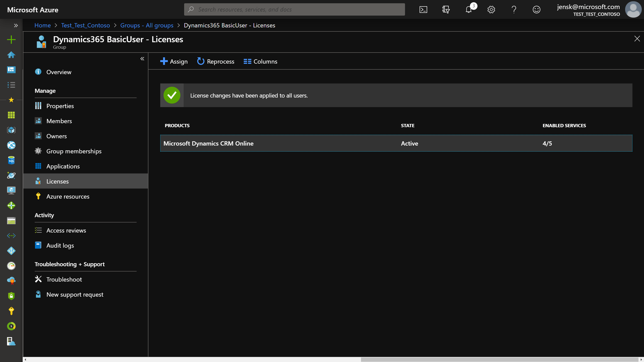644x362 pixels.
Task: Select Licenses in the group menu
Action: (x=86, y=181)
